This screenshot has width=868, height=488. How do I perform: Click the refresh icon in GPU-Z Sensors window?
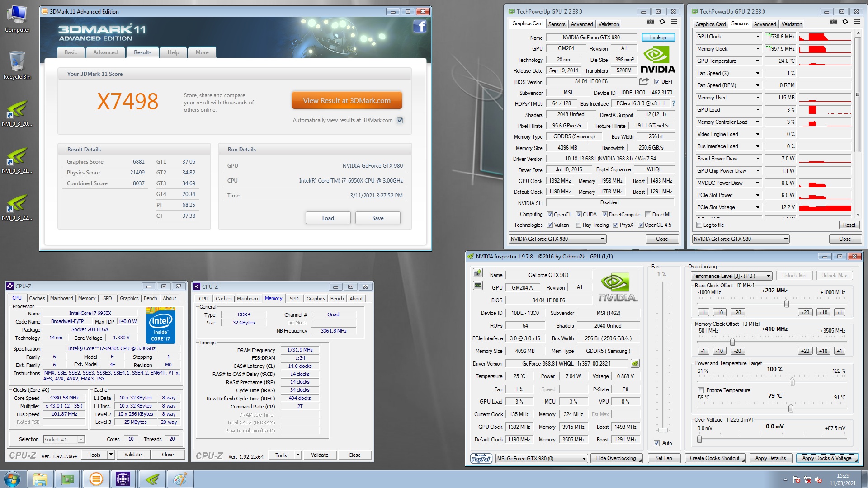[x=845, y=22]
